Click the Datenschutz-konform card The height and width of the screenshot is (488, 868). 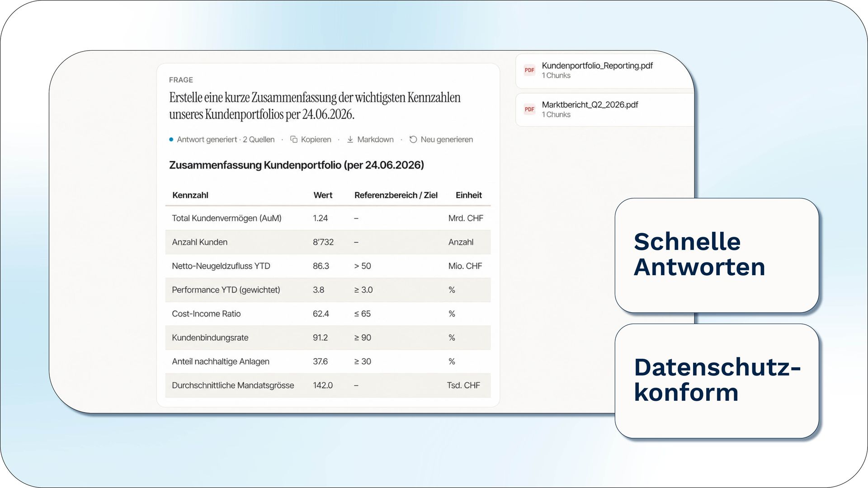[x=717, y=381]
